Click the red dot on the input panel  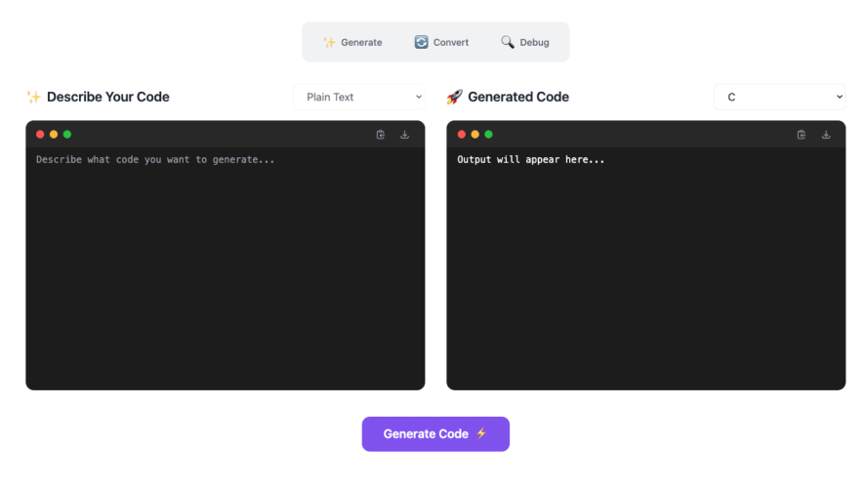pos(40,135)
